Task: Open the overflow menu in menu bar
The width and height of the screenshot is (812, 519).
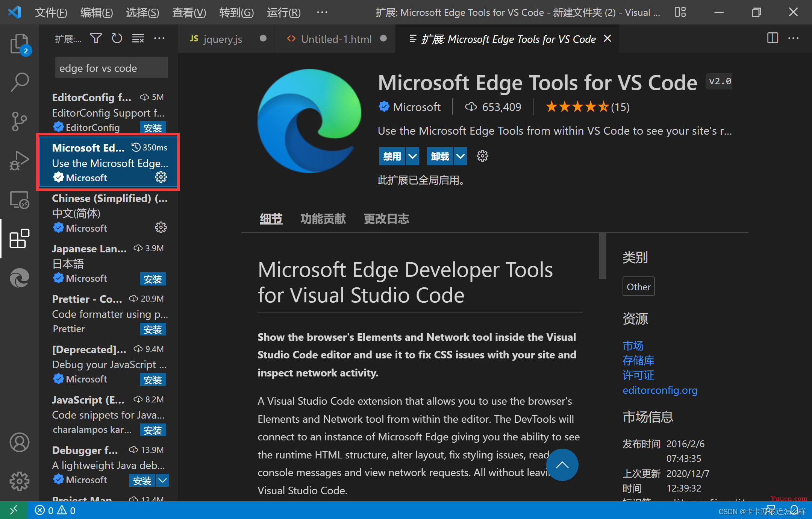Action: point(322,12)
